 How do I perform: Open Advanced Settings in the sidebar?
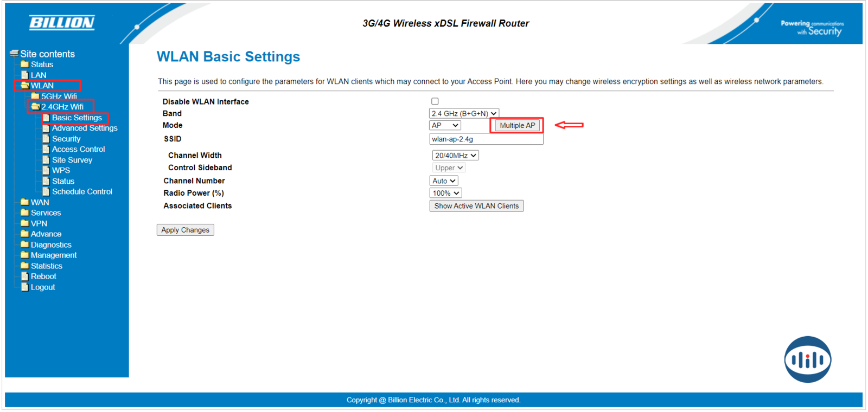[x=85, y=128]
